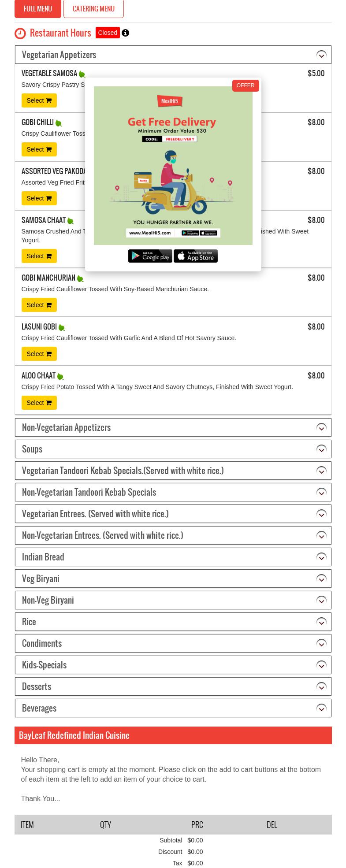Click the App Store badge in popup
Viewport: 346px width, 868px height.
(x=196, y=256)
